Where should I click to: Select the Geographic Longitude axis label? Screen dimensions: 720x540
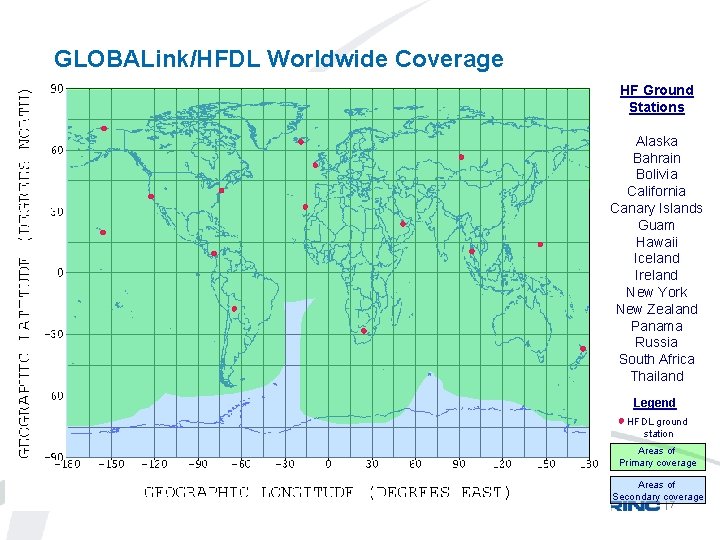(x=327, y=492)
